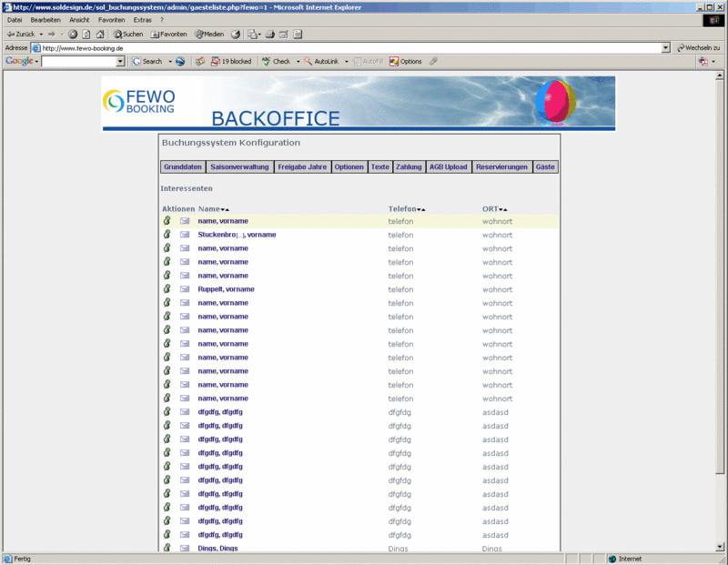The height and width of the screenshot is (565, 728).
Task: Switch to the Reservierungen tab
Action: tap(501, 167)
